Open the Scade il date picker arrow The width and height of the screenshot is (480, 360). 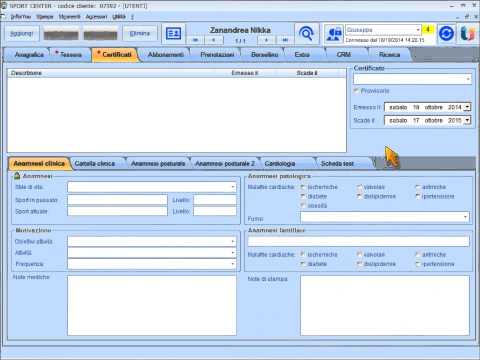467,120
